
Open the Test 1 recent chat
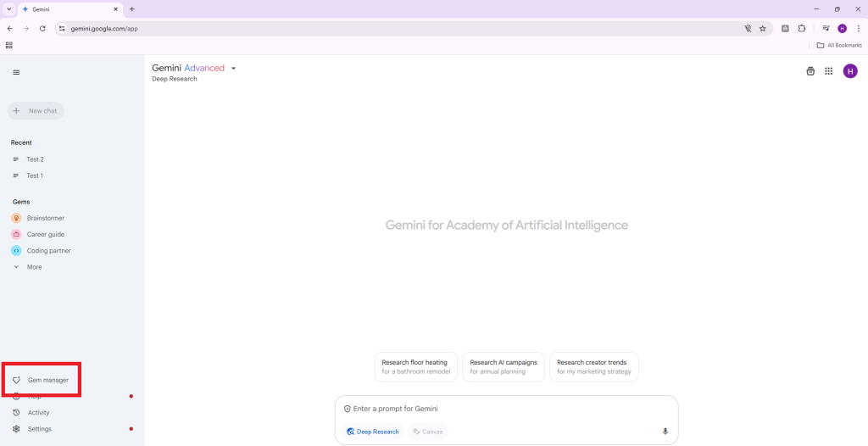coord(35,176)
